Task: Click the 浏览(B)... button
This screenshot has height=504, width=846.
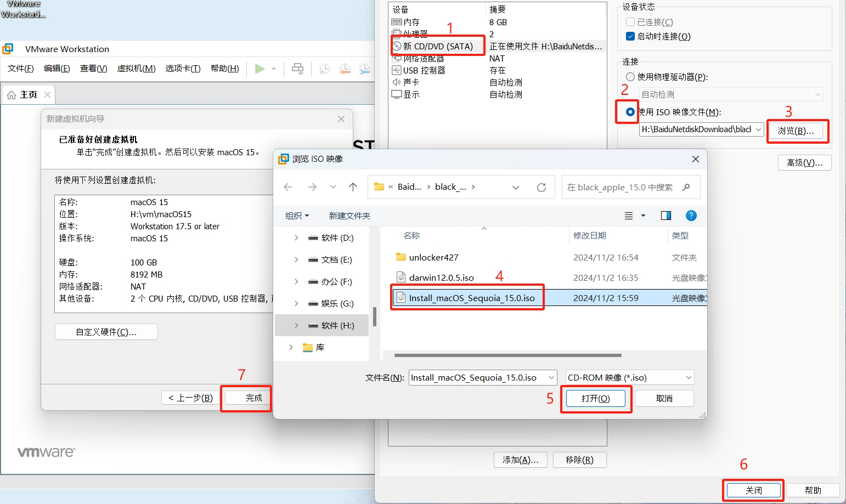Action: click(x=796, y=131)
